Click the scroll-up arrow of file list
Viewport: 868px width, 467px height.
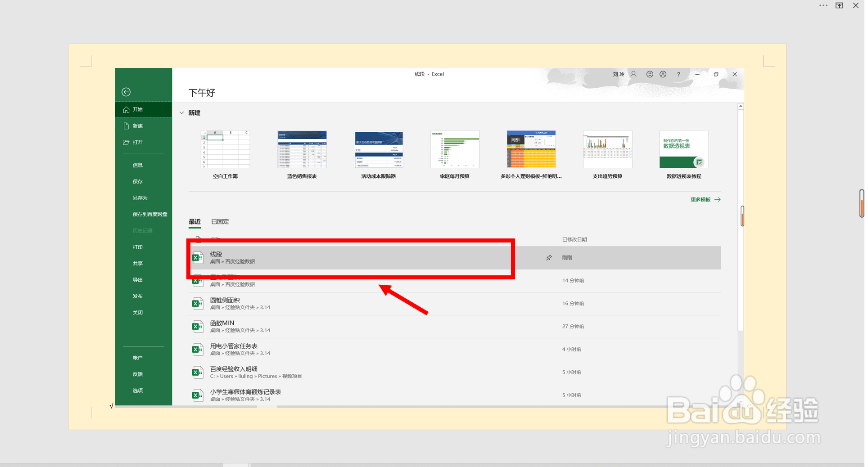pyautogui.click(x=741, y=106)
